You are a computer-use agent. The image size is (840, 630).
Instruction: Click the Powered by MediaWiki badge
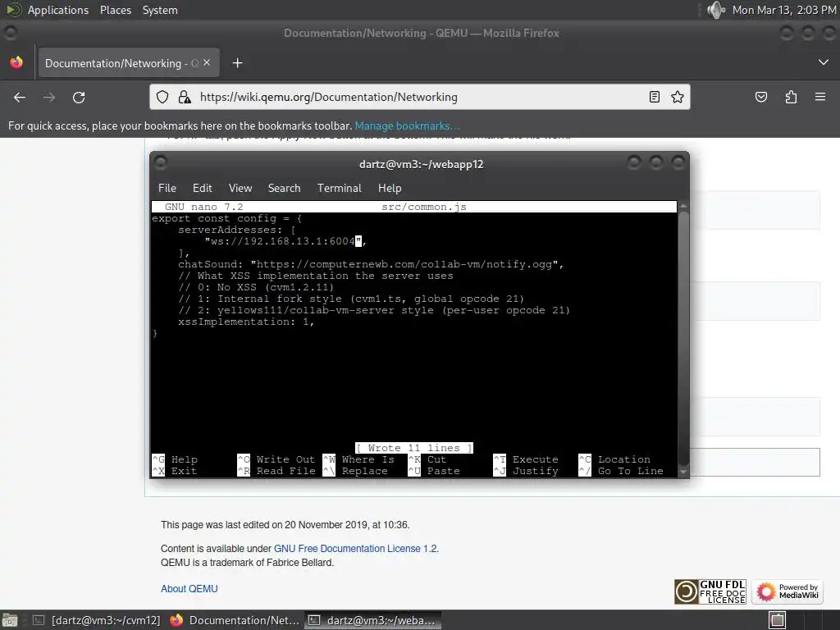click(x=787, y=591)
